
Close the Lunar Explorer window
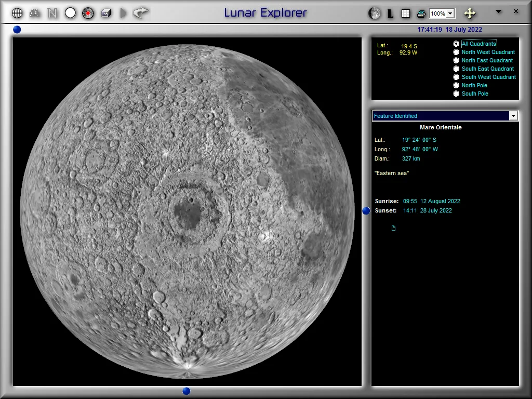(516, 11)
